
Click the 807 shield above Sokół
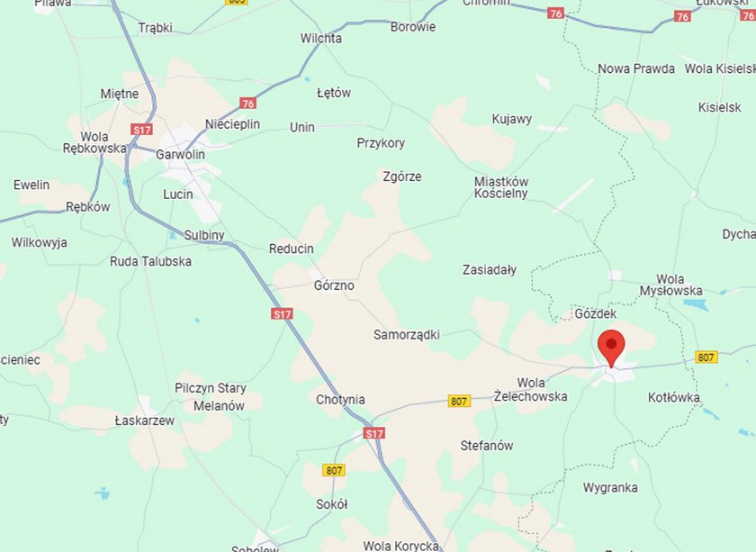(334, 470)
